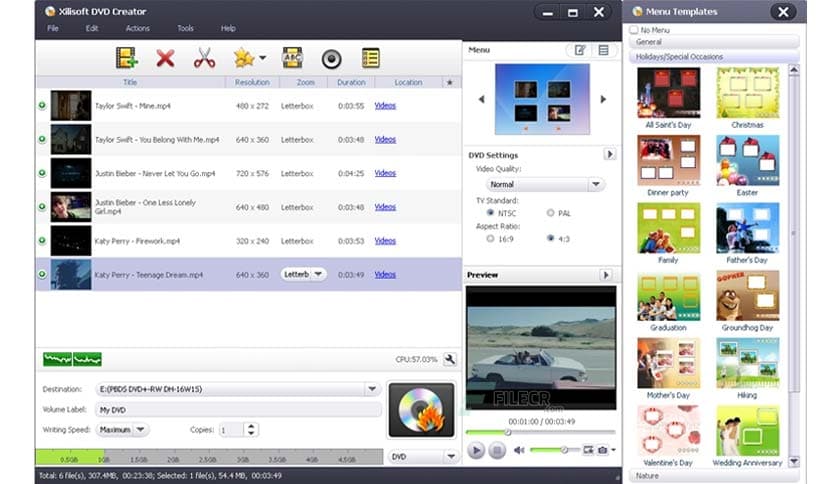Open the effects star dropdown arrow
This screenshot has width=836, height=484.
262,58
